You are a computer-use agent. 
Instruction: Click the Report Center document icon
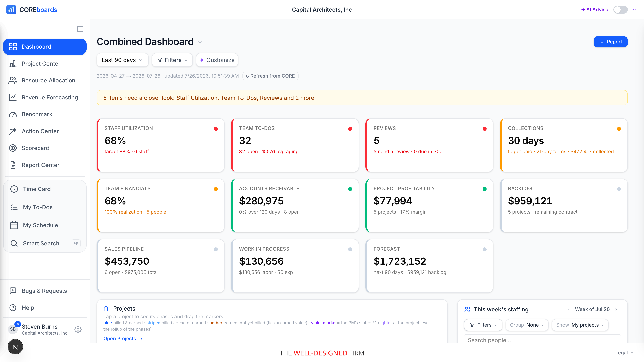13,165
